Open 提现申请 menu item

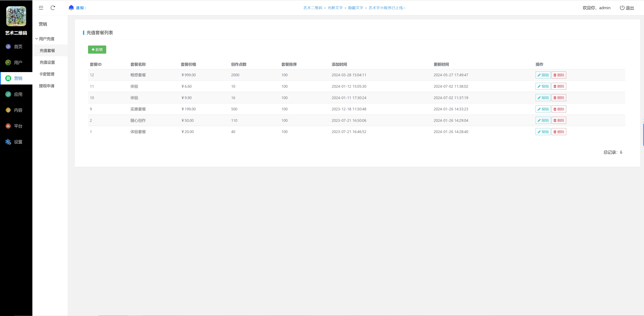click(x=47, y=86)
